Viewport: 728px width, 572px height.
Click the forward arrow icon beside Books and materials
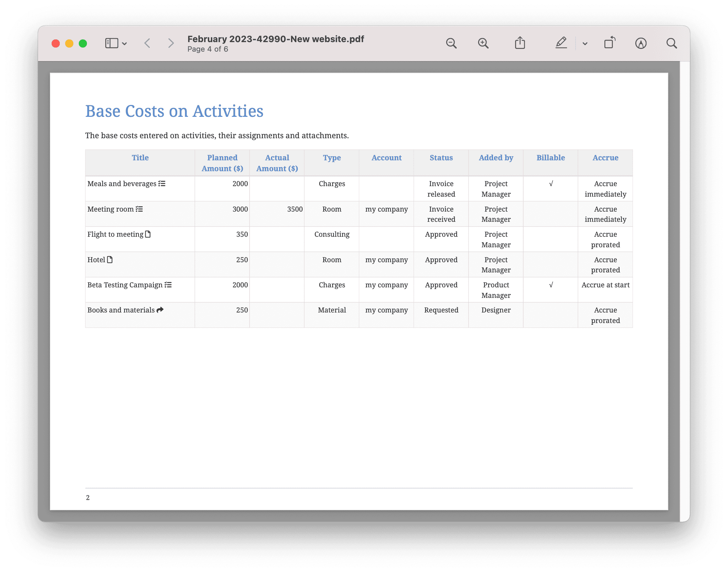pos(160,310)
